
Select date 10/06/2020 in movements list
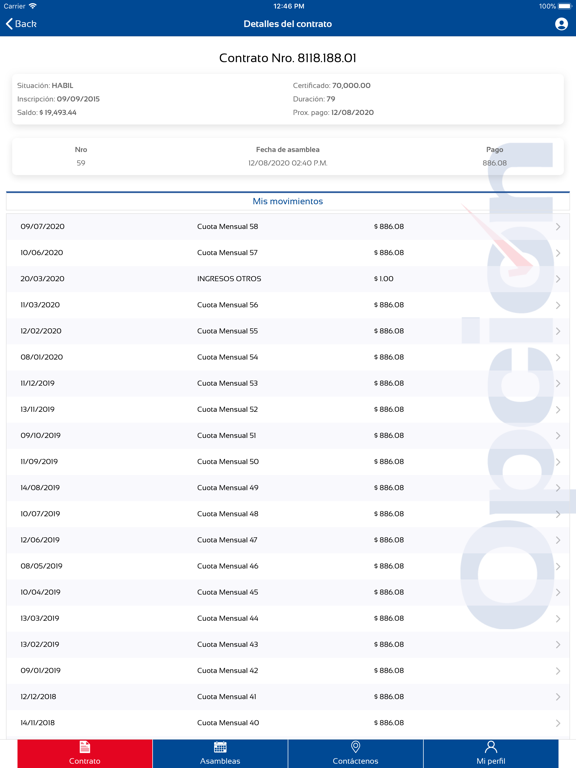(x=42, y=253)
